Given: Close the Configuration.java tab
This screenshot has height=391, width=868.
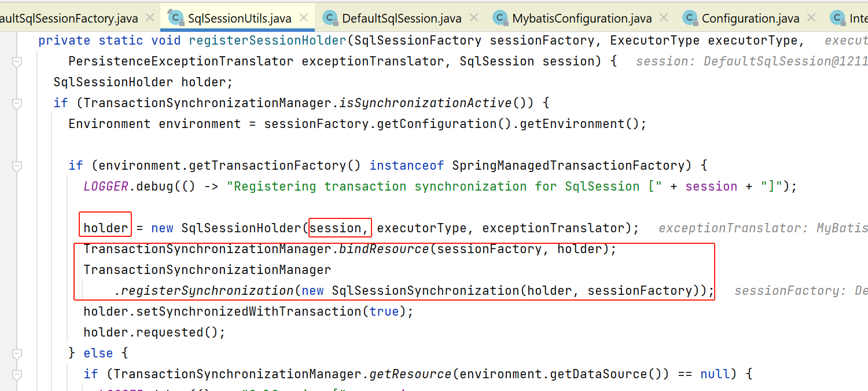Looking at the screenshot, I should point(811,19).
